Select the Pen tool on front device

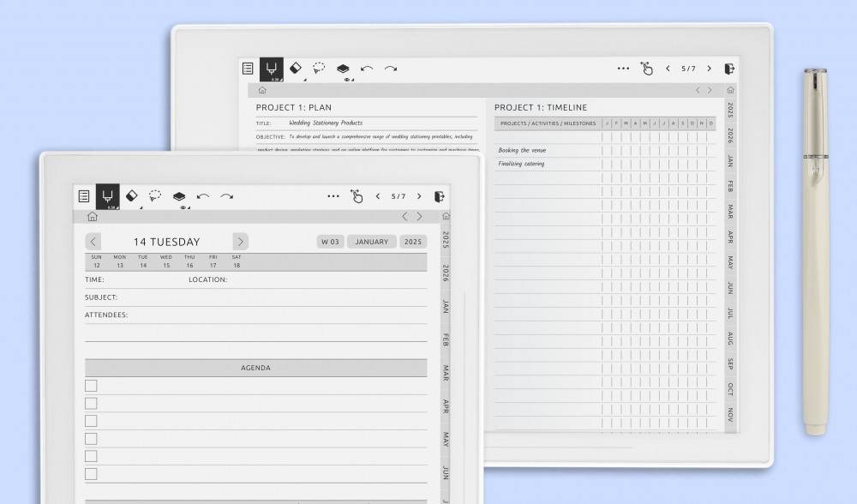point(107,195)
